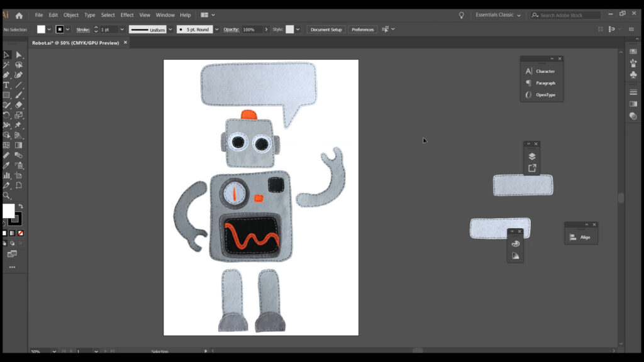Open the Effect menu

pos(127,15)
